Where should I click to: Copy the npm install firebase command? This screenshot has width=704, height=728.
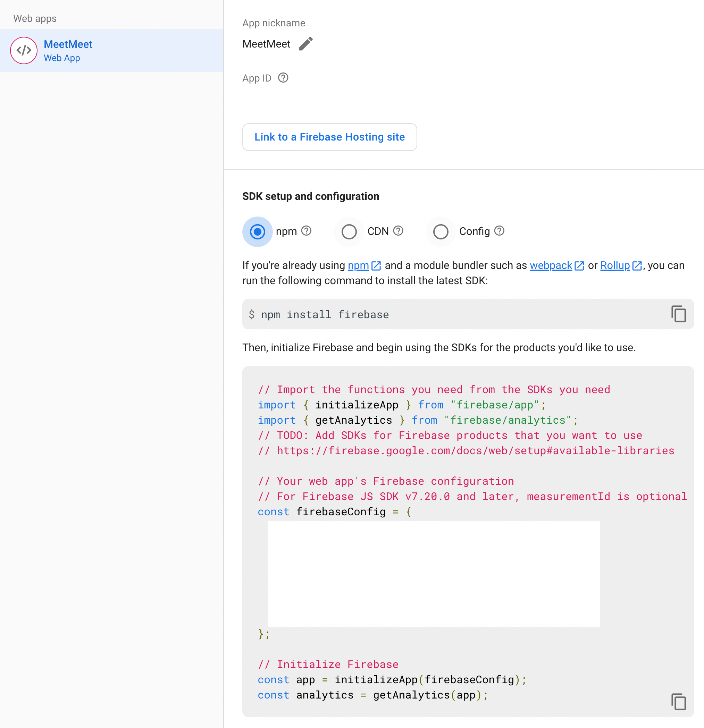click(678, 314)
